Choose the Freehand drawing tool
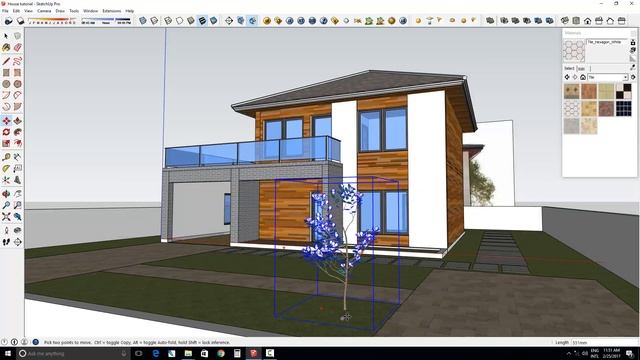The image size is (640, 360). (x=18, y=61)
